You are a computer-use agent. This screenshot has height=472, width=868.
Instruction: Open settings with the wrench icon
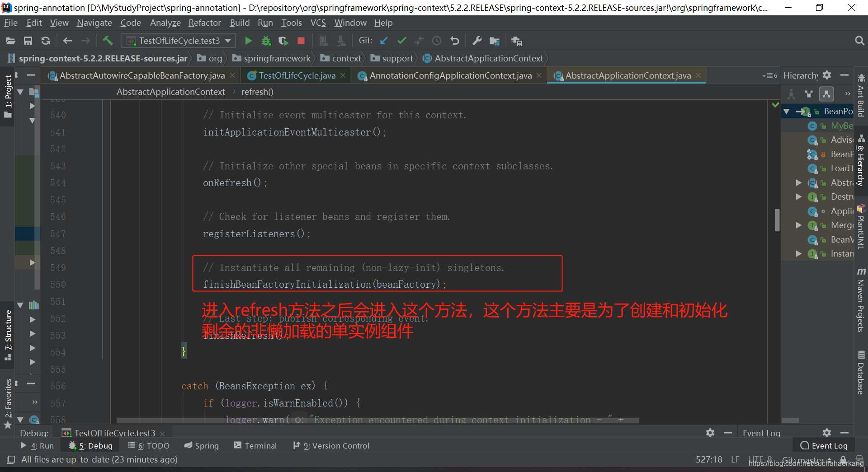click(477, 41)
